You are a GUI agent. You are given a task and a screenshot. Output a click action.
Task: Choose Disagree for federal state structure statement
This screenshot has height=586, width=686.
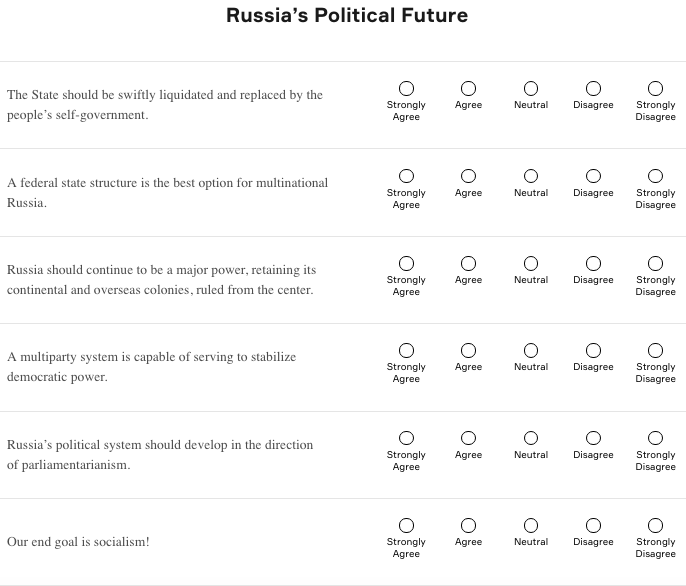593,176
